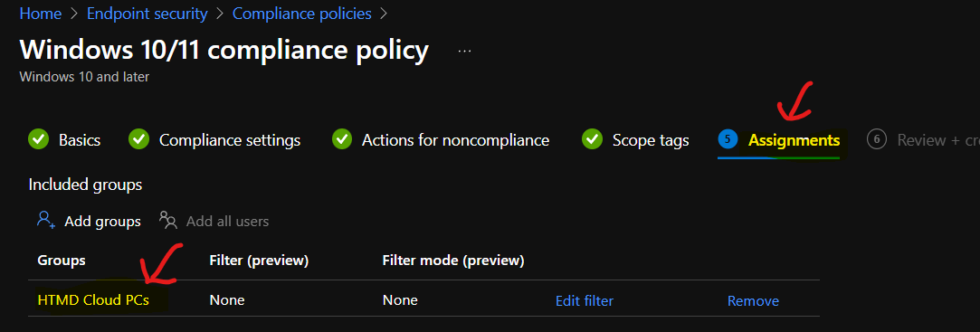Remove the HTMD Cloud PCs group

753,300
